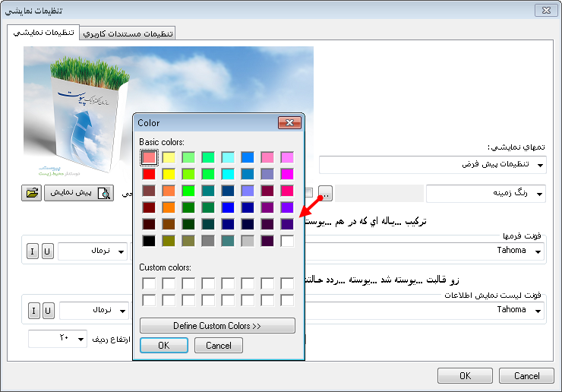Select the first empty custom color slot
562x392 pixels.
pyautogui.click(x=150, y=283)
